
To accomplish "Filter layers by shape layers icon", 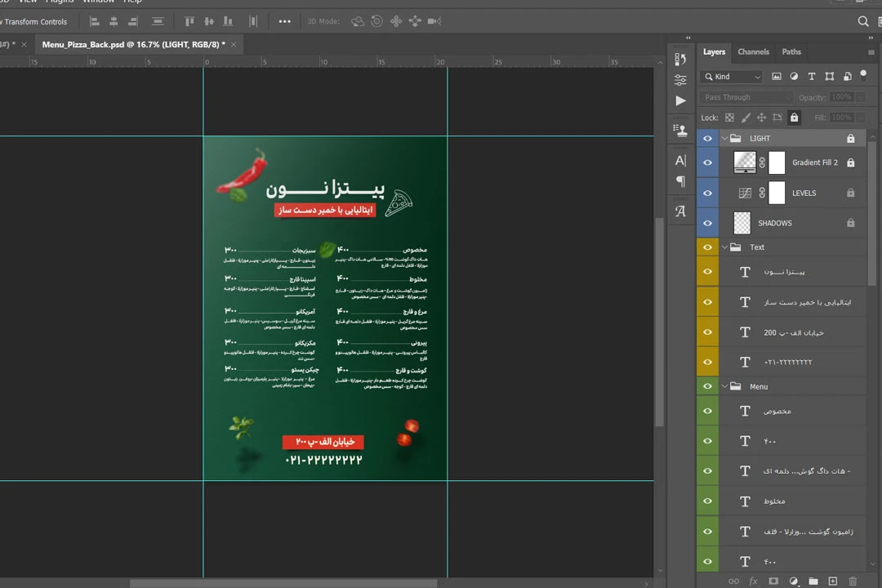I will (x=829, y=77).
